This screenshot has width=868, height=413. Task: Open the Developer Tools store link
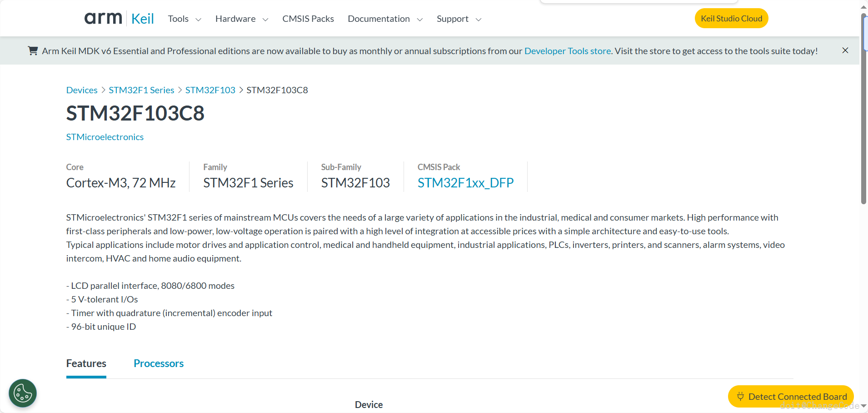(567, 51)
